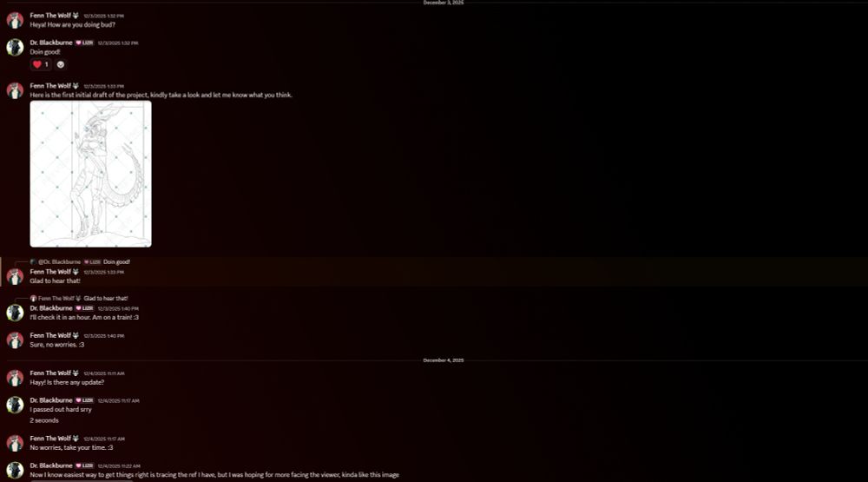Click Fenn's full message "Glad to hear that!" below the 1:33 PM timestamp
868x482 pixels.
click(x=55, y=281)
